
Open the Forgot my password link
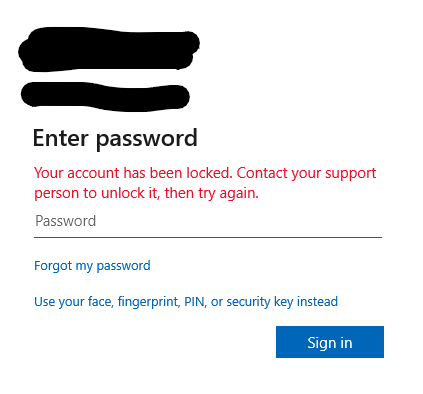92,266
